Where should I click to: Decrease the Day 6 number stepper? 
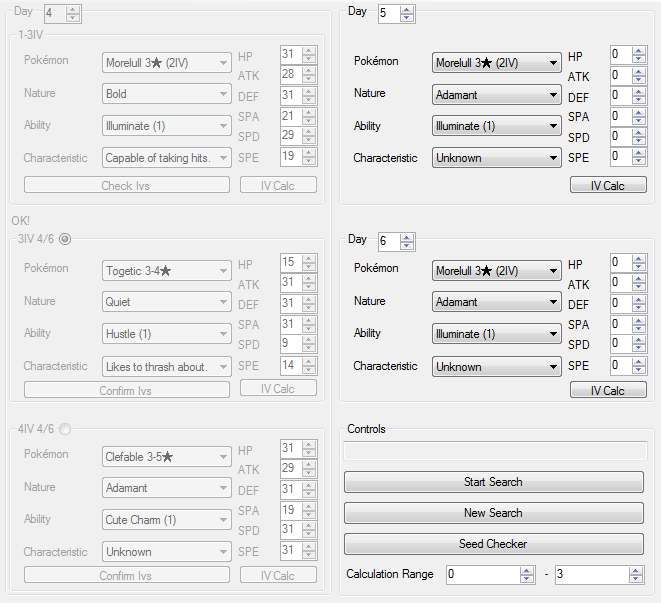[406, 246]
